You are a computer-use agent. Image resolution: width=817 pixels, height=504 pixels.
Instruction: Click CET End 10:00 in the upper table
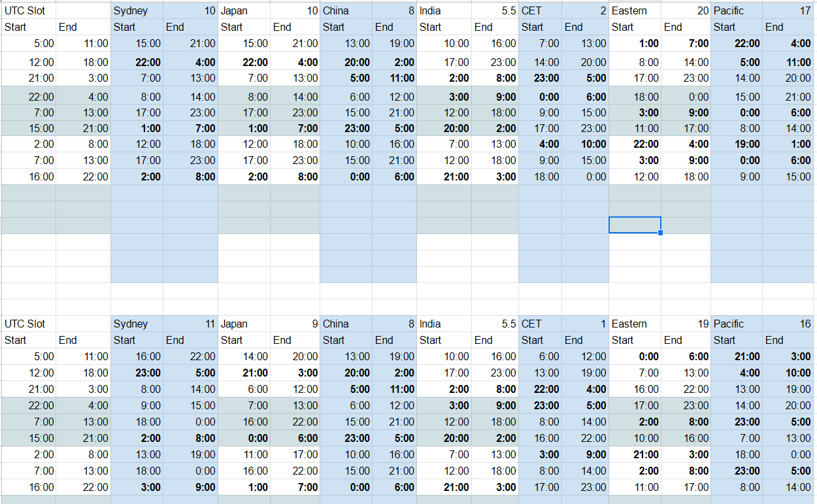(585, 144)
